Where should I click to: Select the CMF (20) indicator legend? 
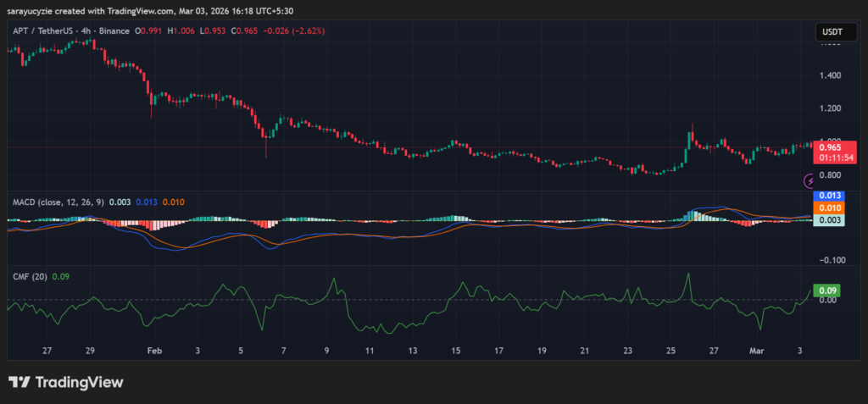click(30, 276)
